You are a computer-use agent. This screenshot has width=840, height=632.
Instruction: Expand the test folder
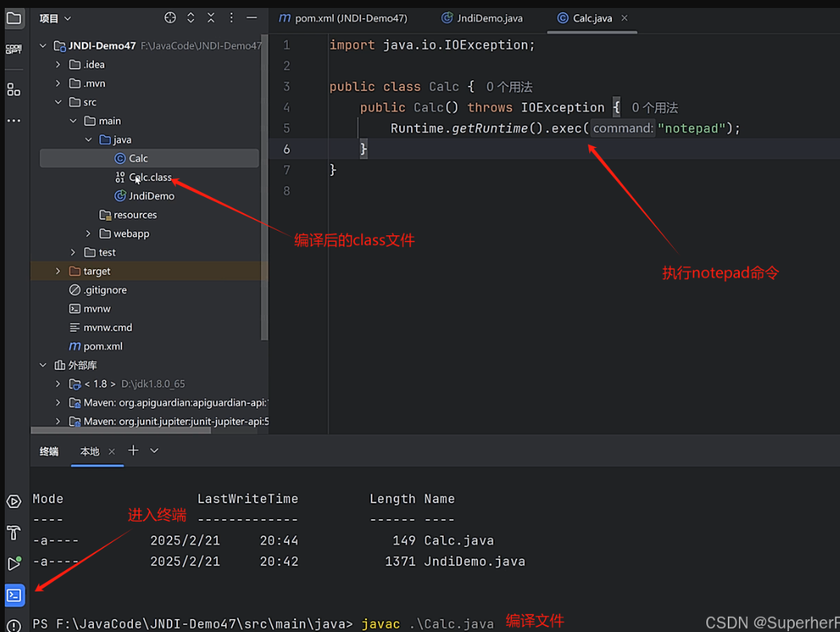click(73, 252)
